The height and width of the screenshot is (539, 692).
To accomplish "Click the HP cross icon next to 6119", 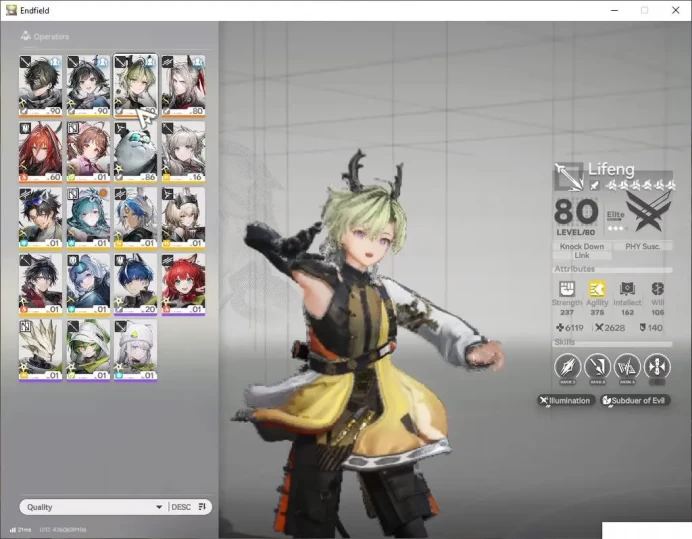I will coord(560,328).
